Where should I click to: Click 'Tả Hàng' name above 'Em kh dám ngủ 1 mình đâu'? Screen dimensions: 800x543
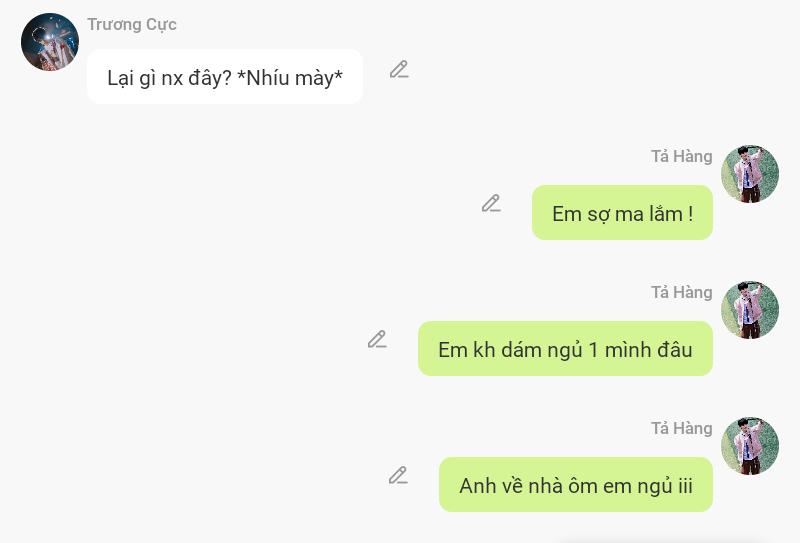(x=681, y=292)
